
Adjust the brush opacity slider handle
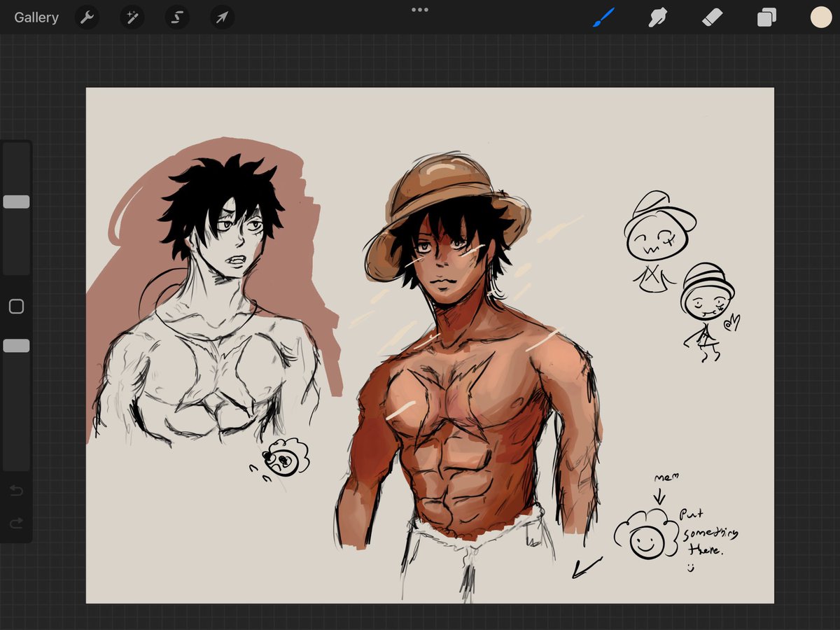[x=16, y=346]
